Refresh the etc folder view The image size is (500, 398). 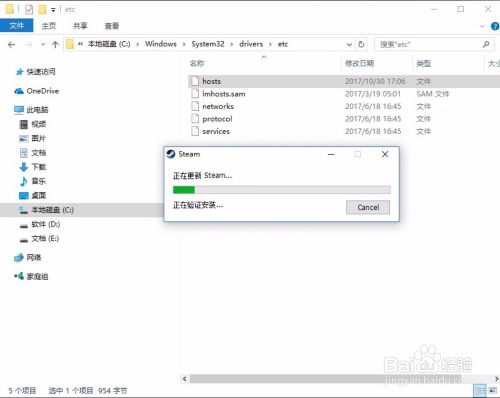pos(361,44)
